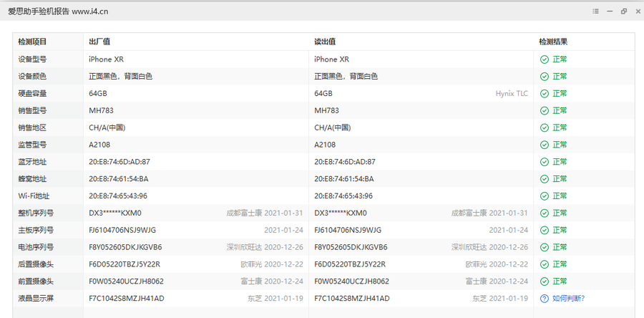Image resolution: width=644 pixels, height=318 pixels.
Task: Click read value CH/A(中国)
Action: [333, 127]
